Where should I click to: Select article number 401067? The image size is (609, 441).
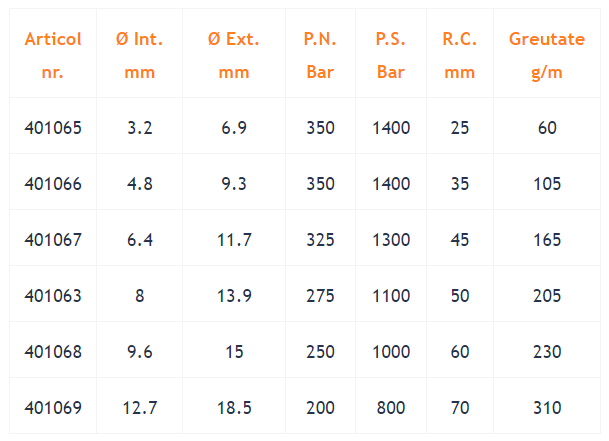[x=53, y=240]
